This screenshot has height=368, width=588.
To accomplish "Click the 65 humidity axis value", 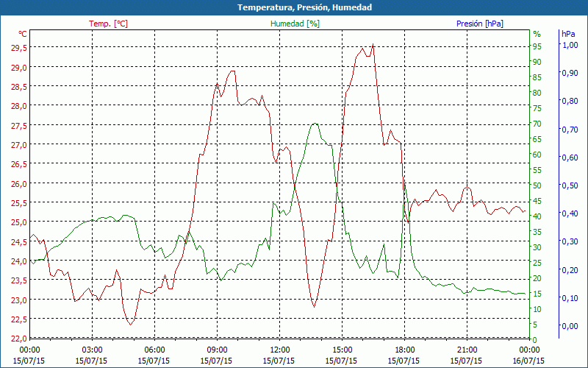I will [537, 139].
